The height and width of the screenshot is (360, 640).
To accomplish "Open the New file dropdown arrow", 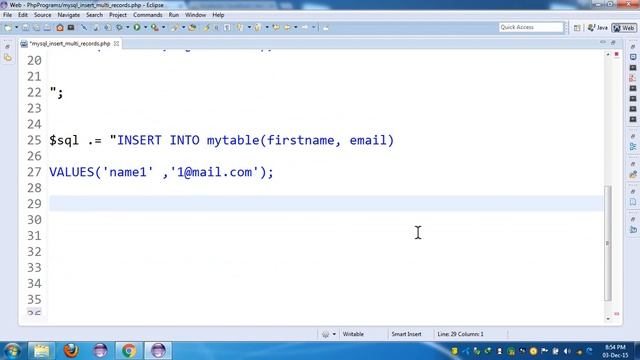I will pos(16,27).
